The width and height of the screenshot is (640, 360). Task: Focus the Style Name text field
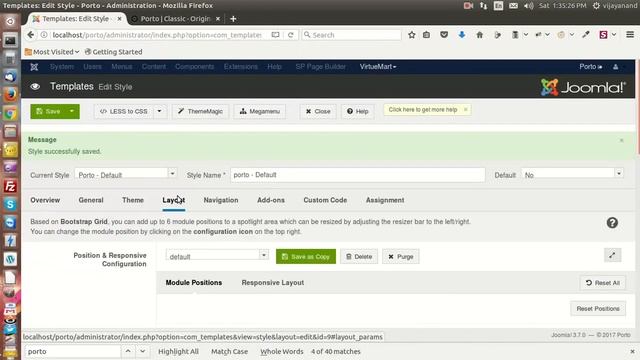(358, 175)
